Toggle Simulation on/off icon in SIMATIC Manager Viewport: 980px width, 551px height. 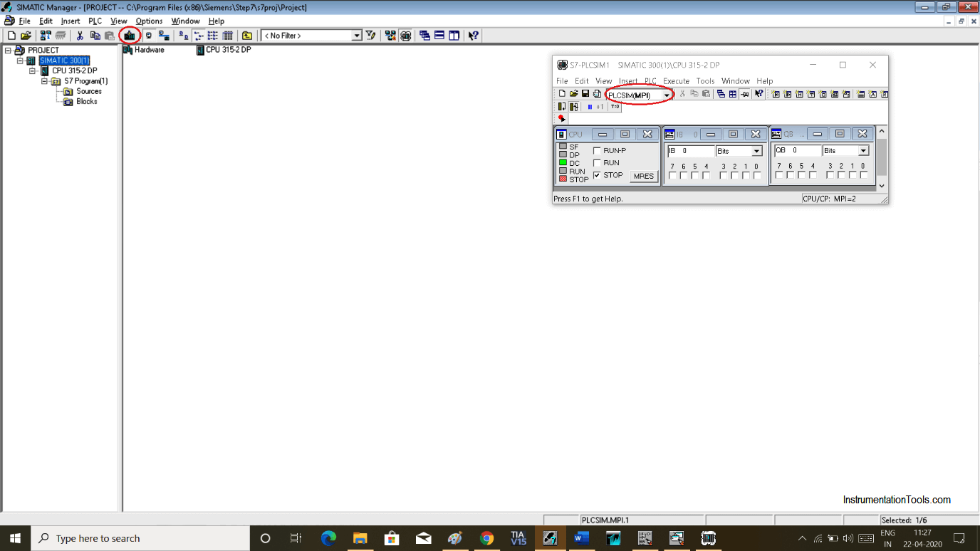(x=405, y=36)
